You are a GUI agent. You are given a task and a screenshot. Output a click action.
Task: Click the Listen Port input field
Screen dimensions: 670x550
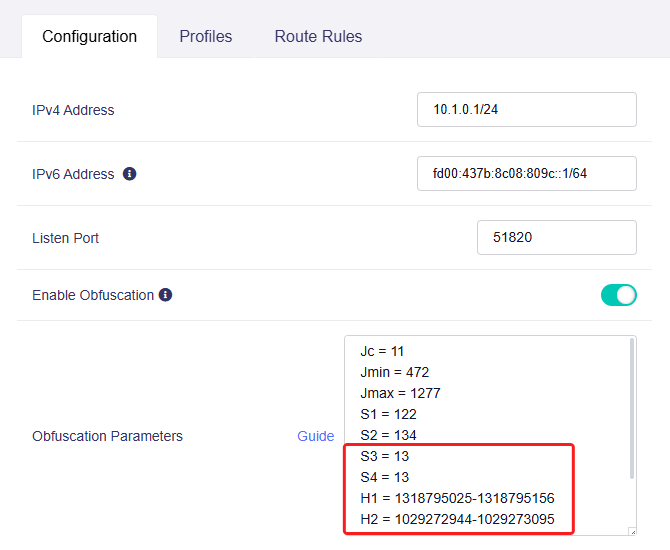(557, 238)
